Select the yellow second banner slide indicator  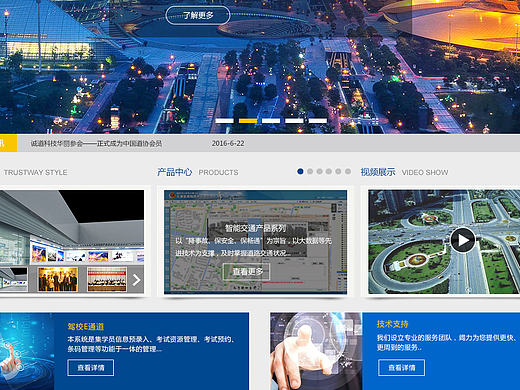248,121
